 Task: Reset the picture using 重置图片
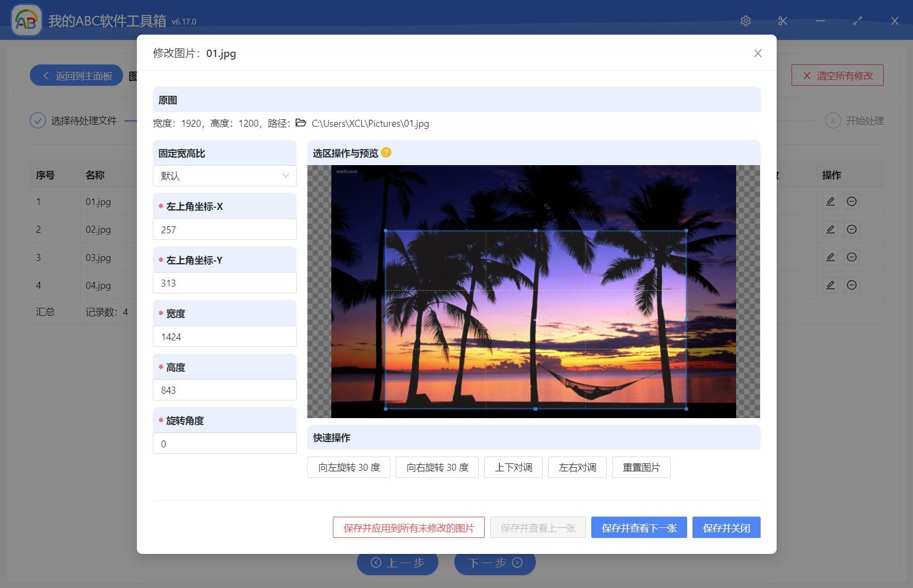[x=641, y=467]
